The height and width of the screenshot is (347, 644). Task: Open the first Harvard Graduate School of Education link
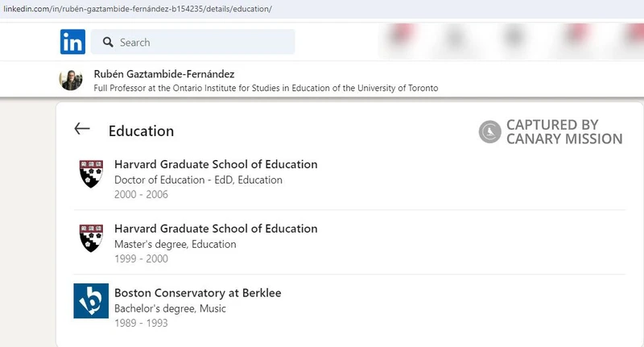[x=216, y=164]
